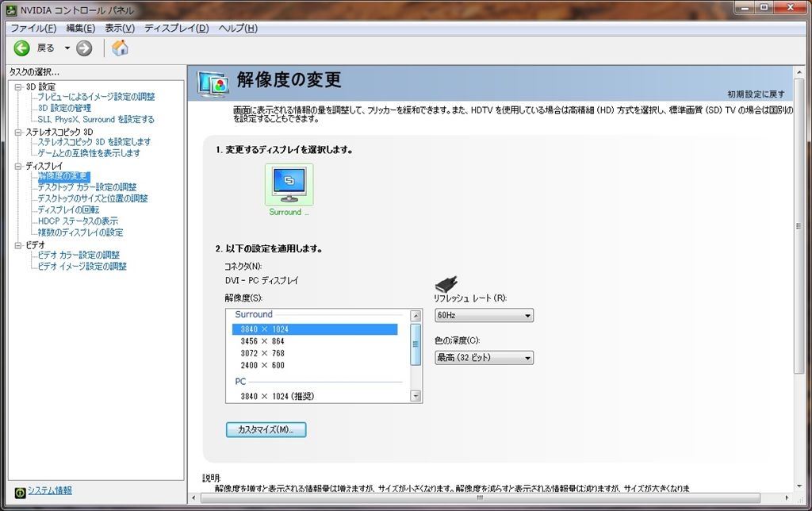The height and width of the screenshot is (511, 812).
Task: Click the 戻る back label
Action: click(45, 48)
